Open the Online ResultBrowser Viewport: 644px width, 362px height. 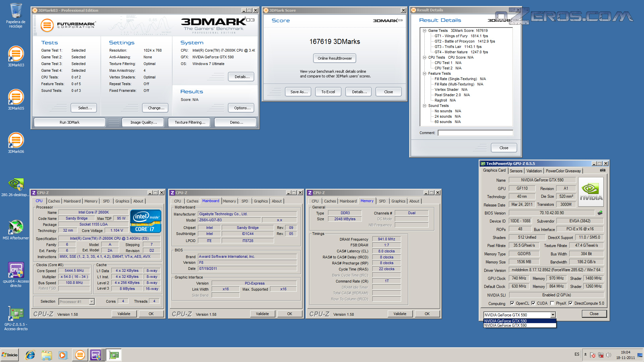334,58
